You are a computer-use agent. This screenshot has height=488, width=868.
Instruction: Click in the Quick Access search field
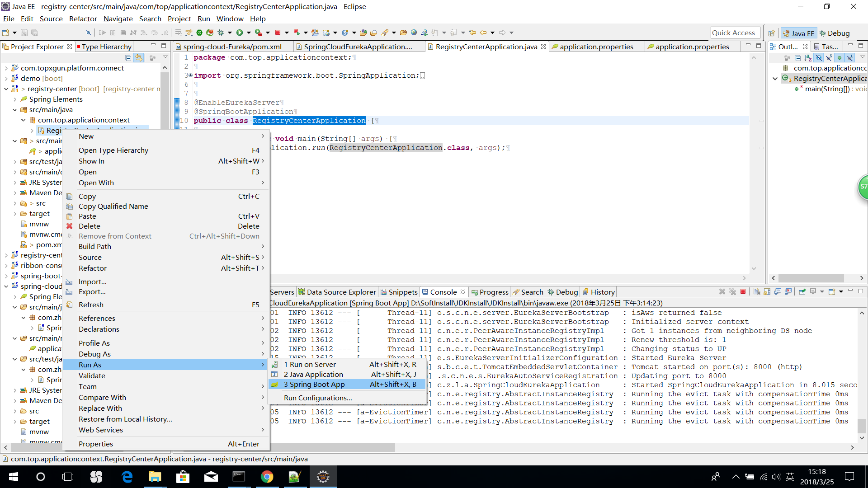(x=735, y=33)
